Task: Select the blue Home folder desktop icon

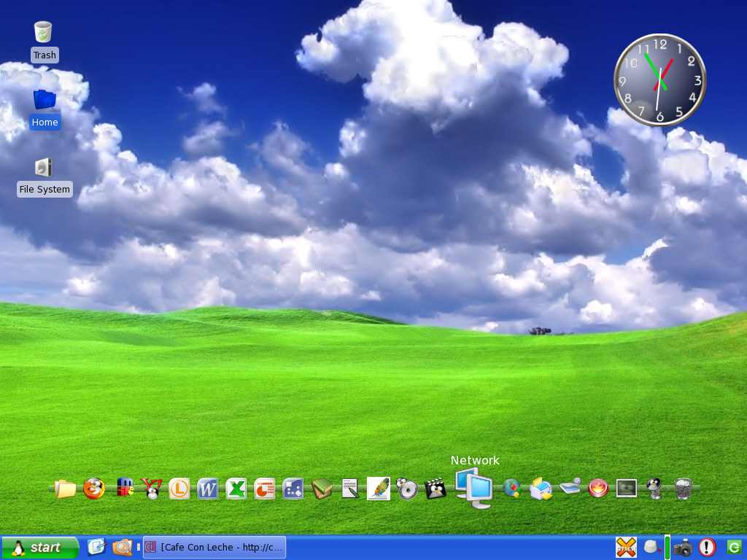Action: 44,99
